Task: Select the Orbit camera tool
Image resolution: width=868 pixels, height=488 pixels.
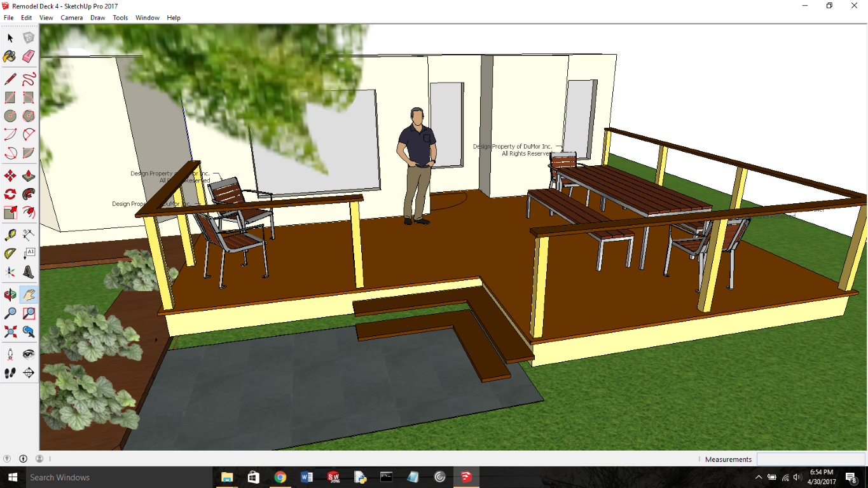Action: [x=10, y=295]
